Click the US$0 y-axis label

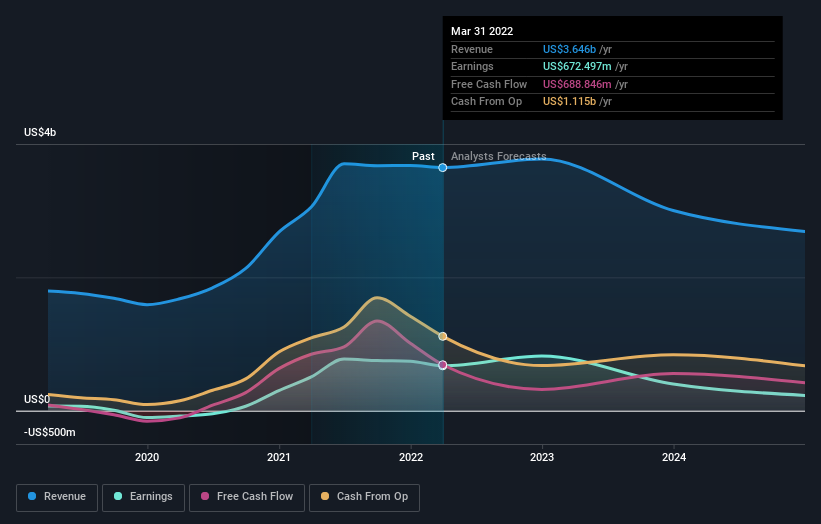37,399
